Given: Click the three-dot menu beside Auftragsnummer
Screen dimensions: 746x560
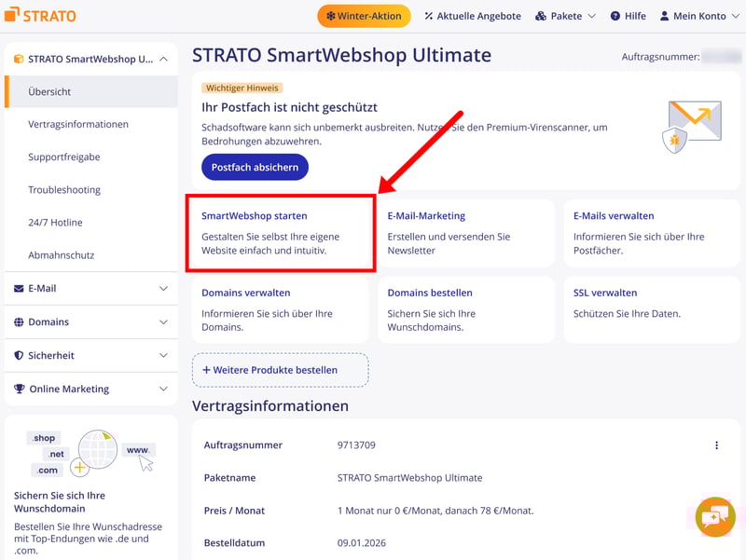Looking at the screenshot, I should coord(716,445).
